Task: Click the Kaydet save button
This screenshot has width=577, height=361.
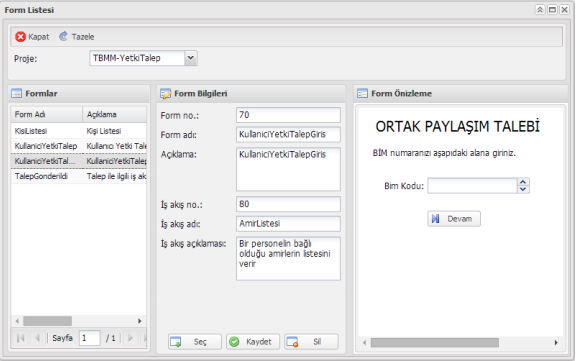Action: click(x=253, y=342)
